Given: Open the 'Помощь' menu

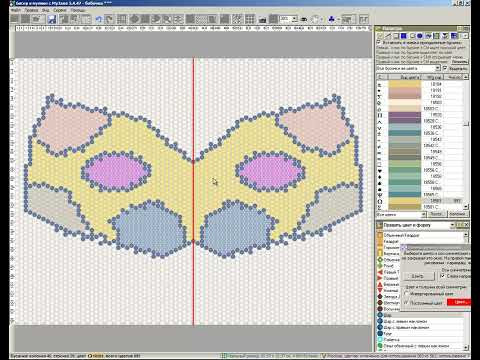Looking at the screenshot, I should pyautogui.click(x=78, y=10).
